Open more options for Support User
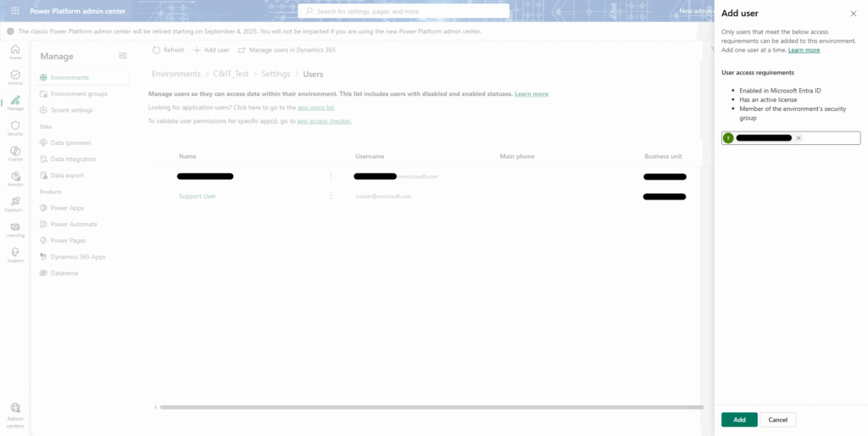Viewport: 868px width, 436px height. tap(331, 196)
